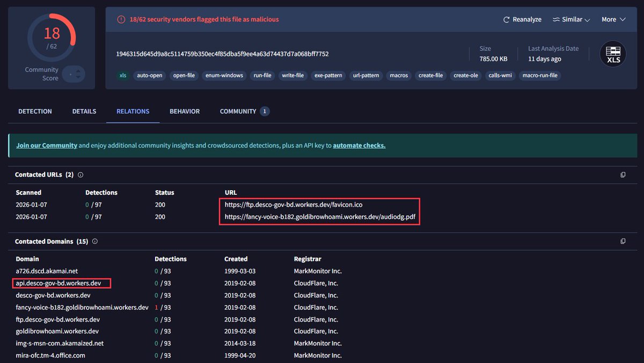Click info icon next to Contacted URLs
Image resolution: width=644 pixels, height=363 pixels.
(80, 175)
